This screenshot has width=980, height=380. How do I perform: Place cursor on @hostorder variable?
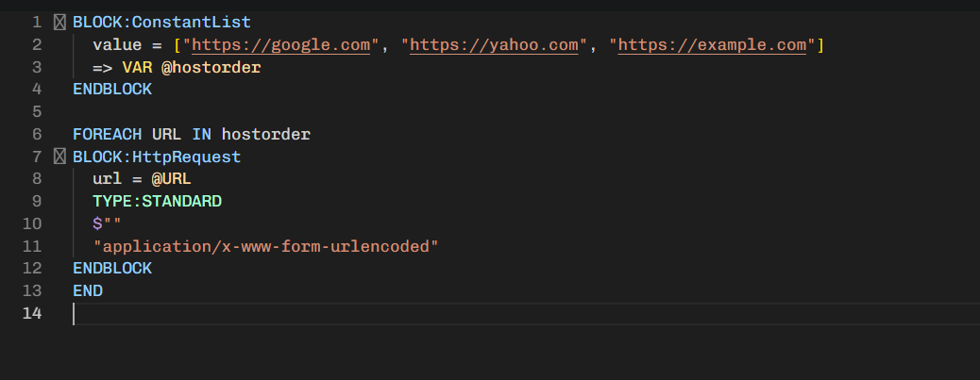pos(211,67)
